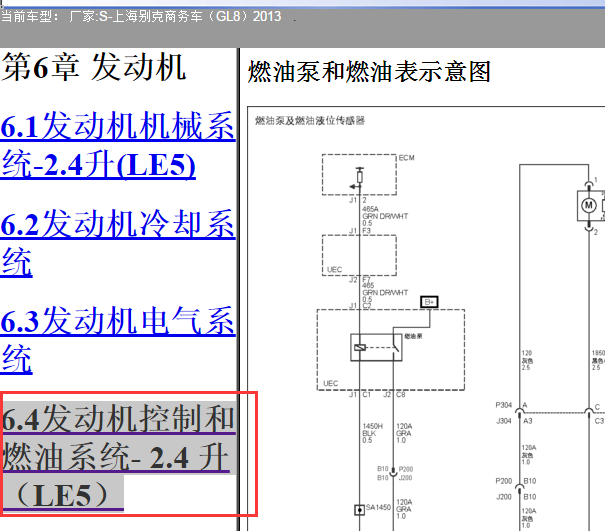Click the wire label 465A GRN DR/WHT

coord(385,216)
